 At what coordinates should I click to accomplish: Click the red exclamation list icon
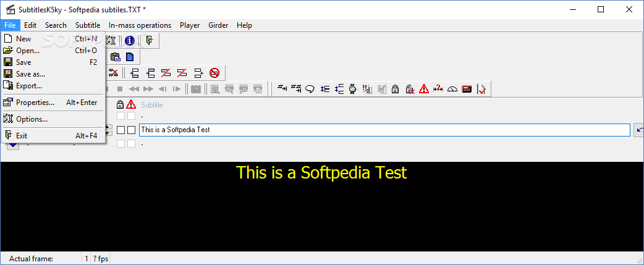coord(366,88)
